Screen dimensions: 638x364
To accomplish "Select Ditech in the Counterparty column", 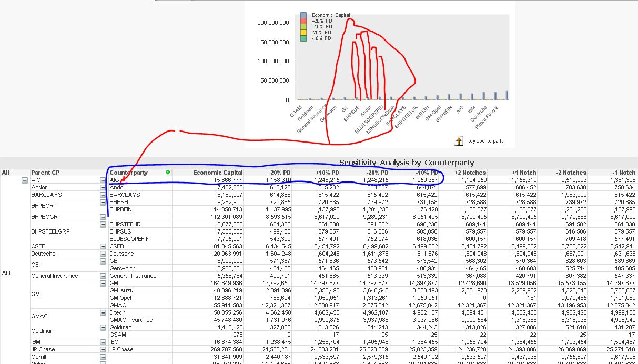I will coord(117,312).
